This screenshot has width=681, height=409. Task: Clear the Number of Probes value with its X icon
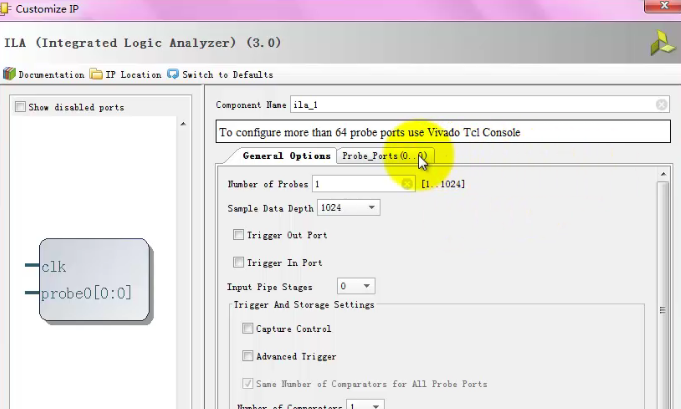click(407, 184)
